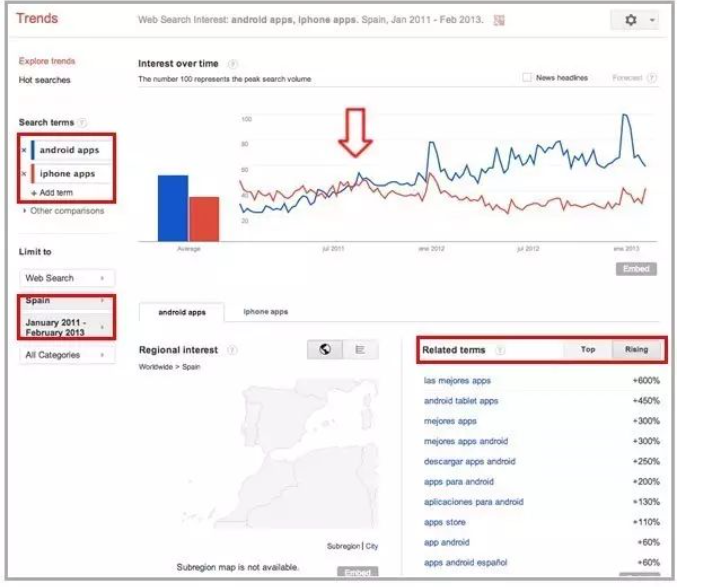
Task: Click Spain in the breadcrumb
Action: tap(191, 367)
